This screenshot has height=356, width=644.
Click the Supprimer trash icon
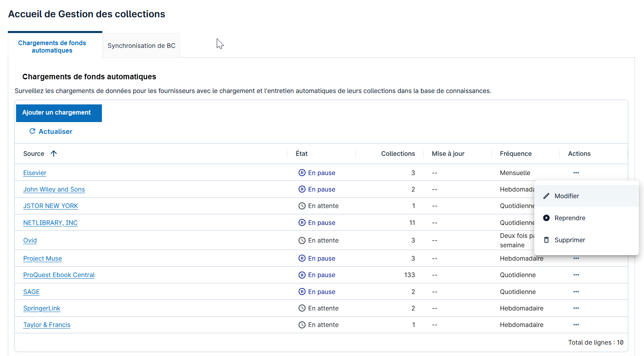546,240
